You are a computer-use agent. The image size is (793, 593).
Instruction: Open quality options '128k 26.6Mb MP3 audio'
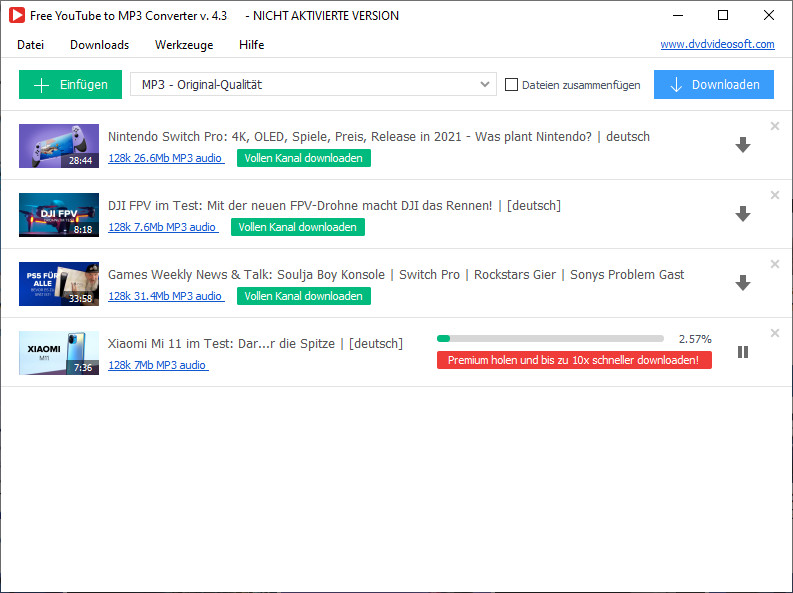166,158
